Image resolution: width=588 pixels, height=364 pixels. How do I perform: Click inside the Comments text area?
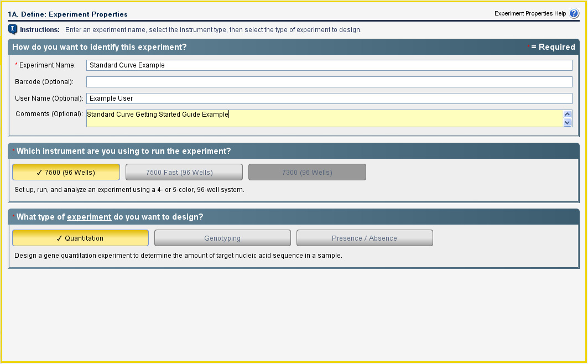[324, 118]
